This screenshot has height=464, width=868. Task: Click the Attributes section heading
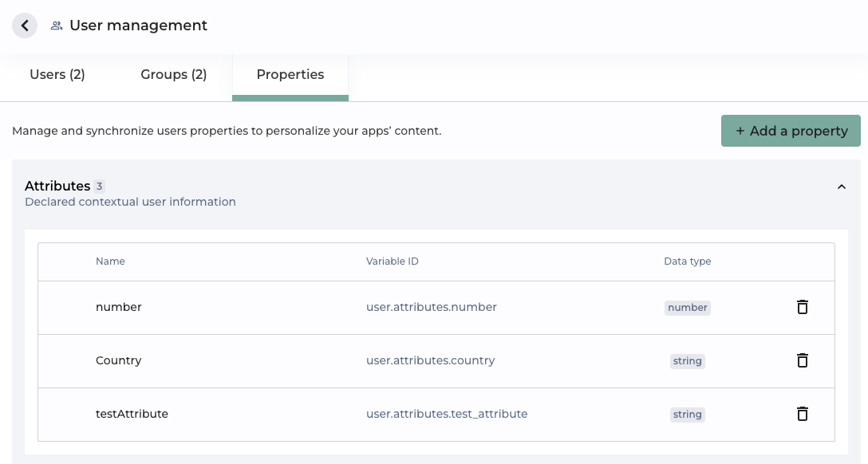57,186
